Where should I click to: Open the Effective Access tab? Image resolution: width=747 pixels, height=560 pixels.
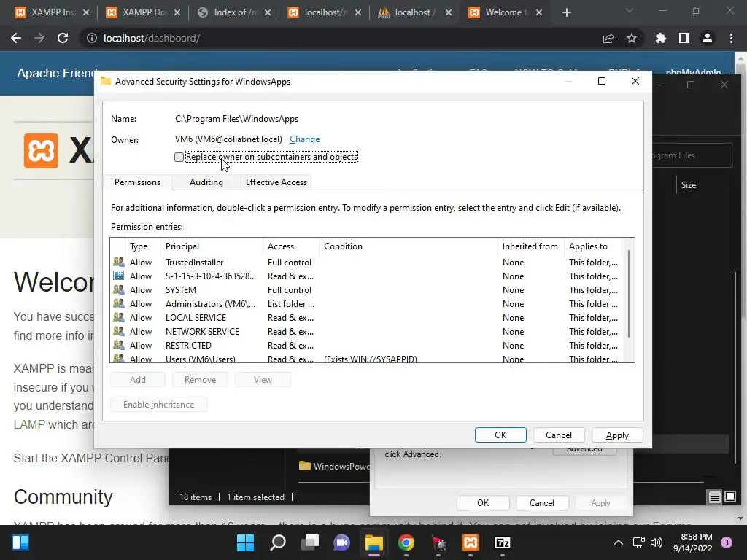(276, 182)
